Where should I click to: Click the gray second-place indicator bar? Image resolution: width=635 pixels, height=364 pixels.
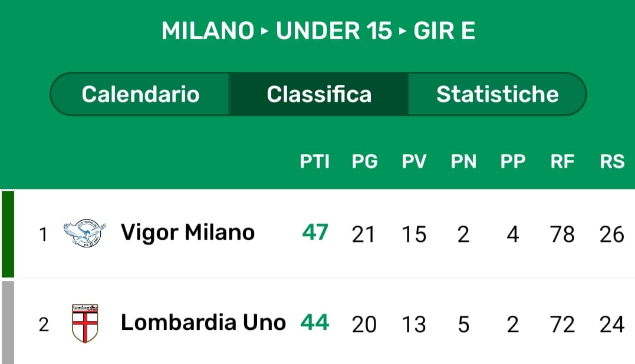click(x=8, y=323)
